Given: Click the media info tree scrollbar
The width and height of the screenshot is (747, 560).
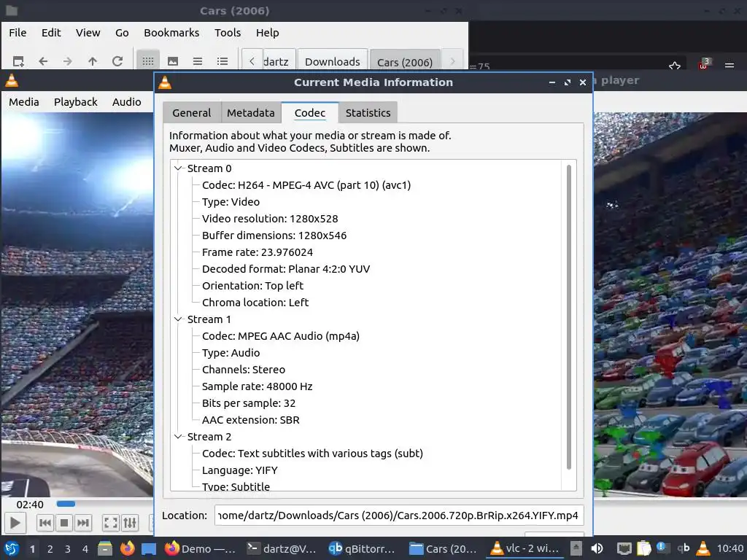Looking at the screenshot, I should (x=568, y=316).
